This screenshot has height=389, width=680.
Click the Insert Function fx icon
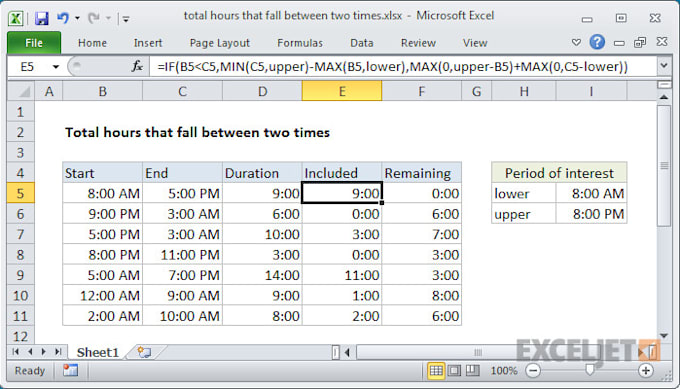[137, 66]
